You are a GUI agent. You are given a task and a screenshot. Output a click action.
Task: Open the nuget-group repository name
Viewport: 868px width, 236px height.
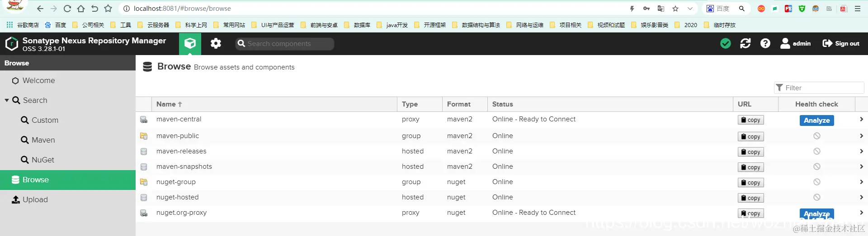point(176,182)
